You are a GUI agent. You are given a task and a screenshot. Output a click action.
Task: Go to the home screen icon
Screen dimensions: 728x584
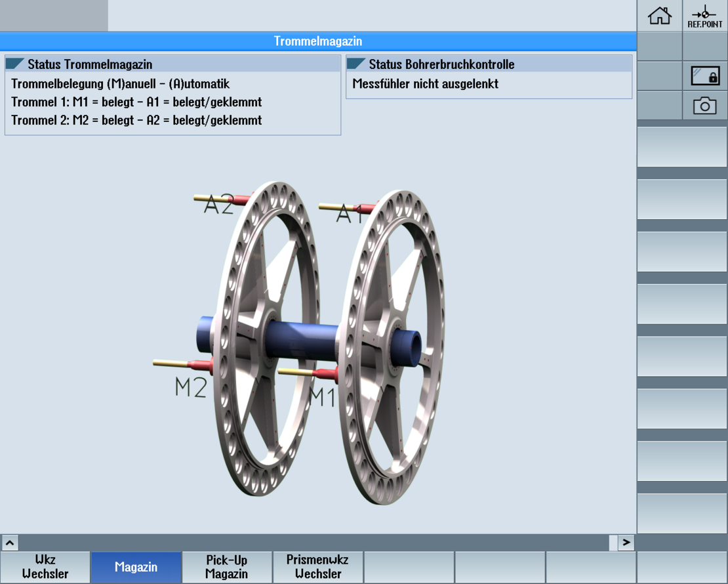tap(659, 16)
